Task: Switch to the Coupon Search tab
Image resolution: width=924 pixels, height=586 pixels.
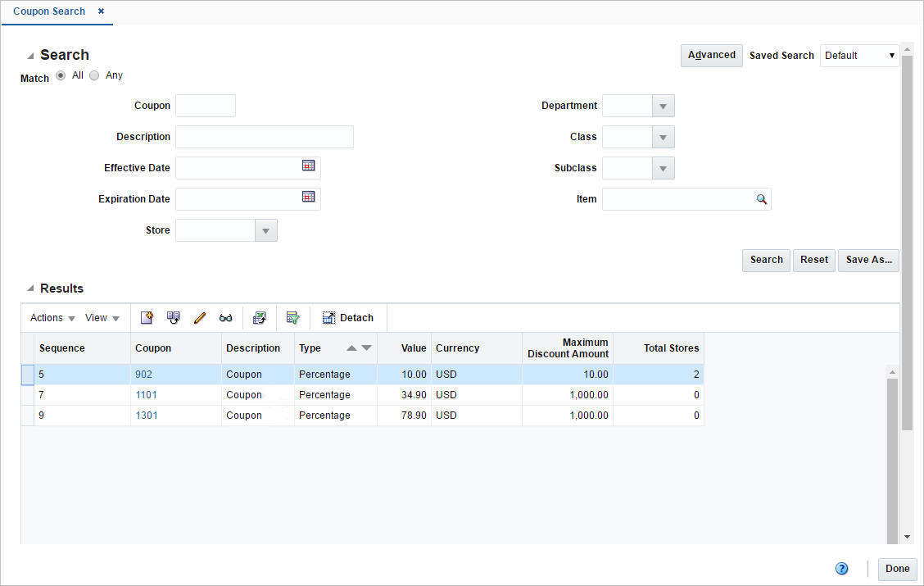Action: 49,11
